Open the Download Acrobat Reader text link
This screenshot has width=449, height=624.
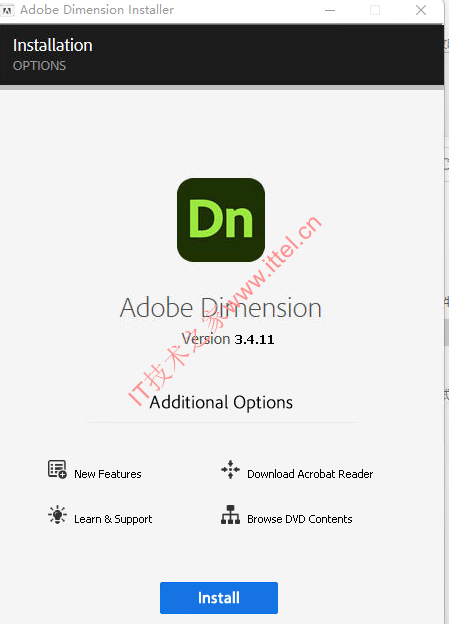[x=310, y=474]
